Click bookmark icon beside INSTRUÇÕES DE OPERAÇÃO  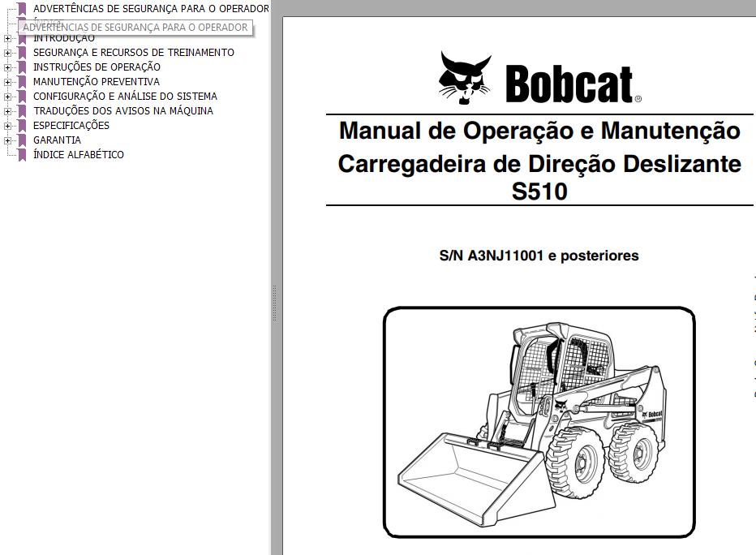tap(22, 67)
